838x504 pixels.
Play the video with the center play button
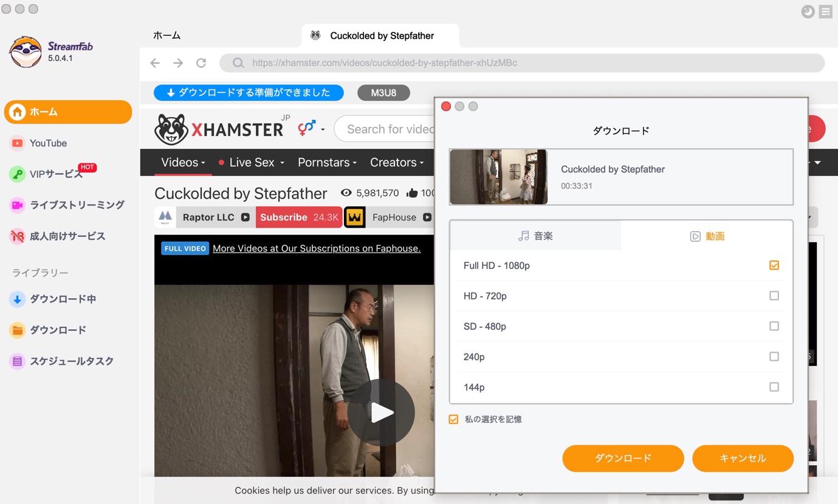[382, 413]
